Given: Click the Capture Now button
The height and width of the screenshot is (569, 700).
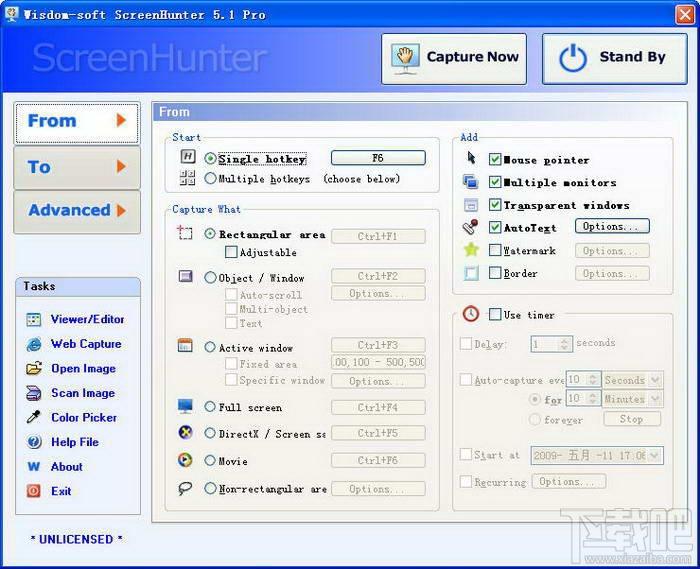Looking at the screenshot, I should tap(454, 58).
